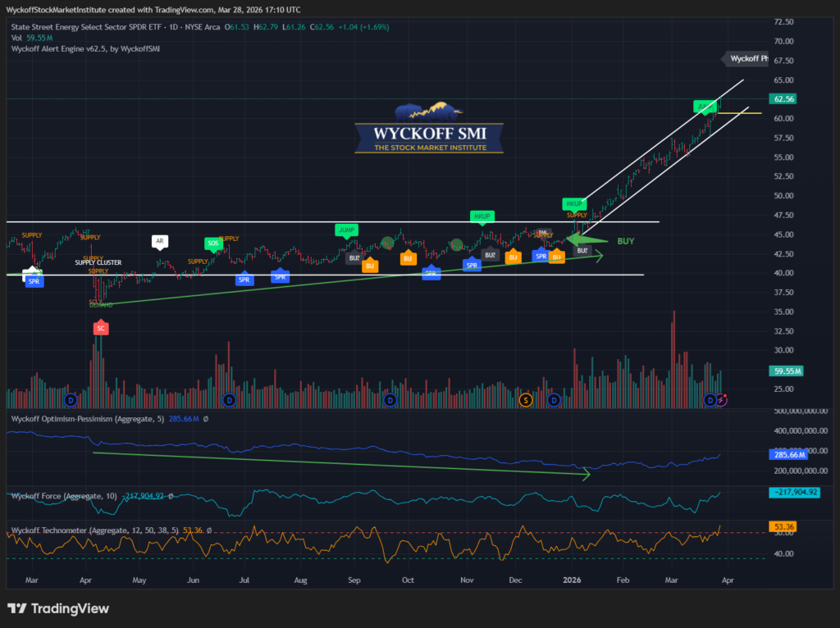Click the Wyckoff SMI bull logo

(x=429, y=113)
